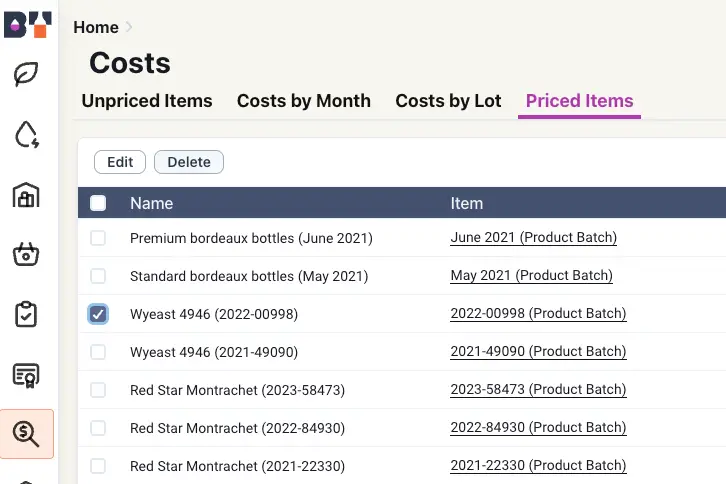Viewport: 726px width, 484px height.
Task: Click Red Star Montrachet (2021-22330) name
Action: pyautogui.click(x=238, y=466)
